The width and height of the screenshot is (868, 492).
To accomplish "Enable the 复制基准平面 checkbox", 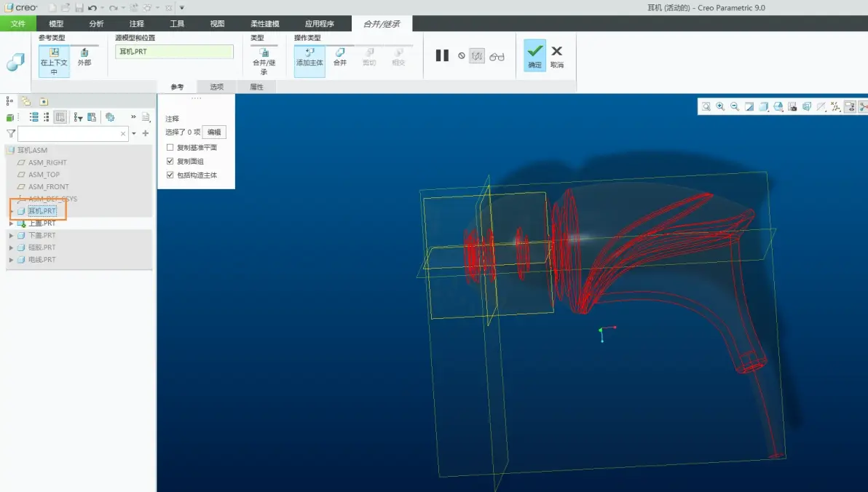I will (x=170, y=147).
